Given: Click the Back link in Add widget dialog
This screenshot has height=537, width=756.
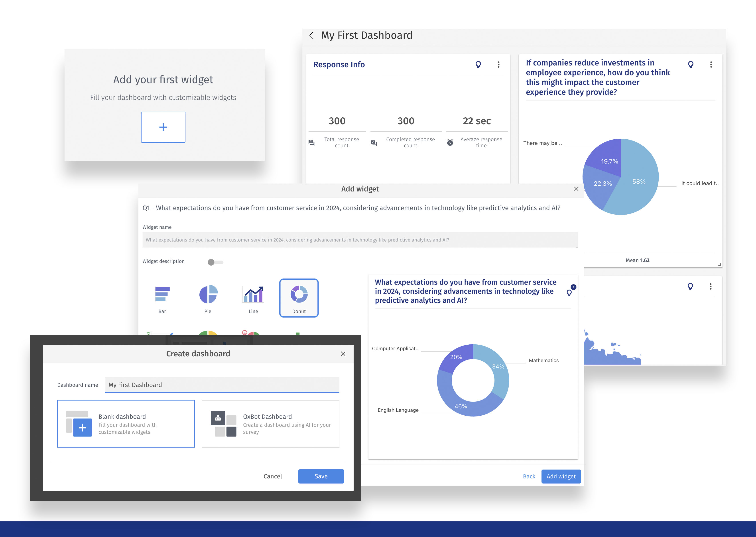Looking at the screenshot, I should point(529,476).
